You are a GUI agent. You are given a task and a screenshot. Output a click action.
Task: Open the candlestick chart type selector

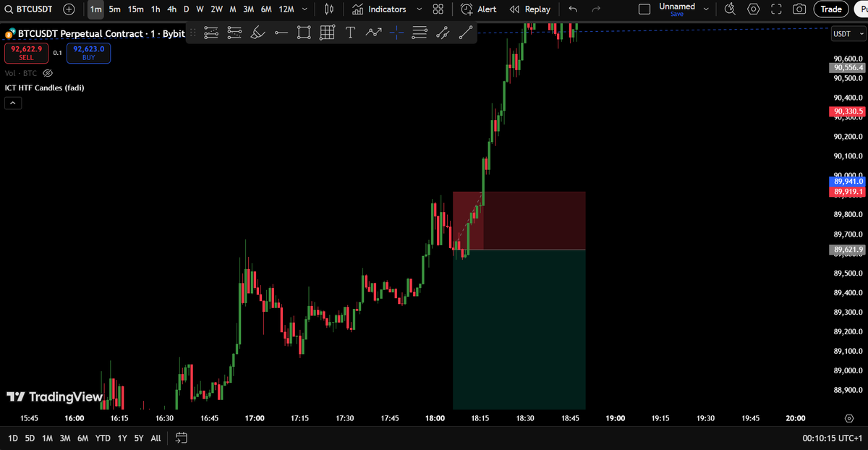click(x=329, y=9)
